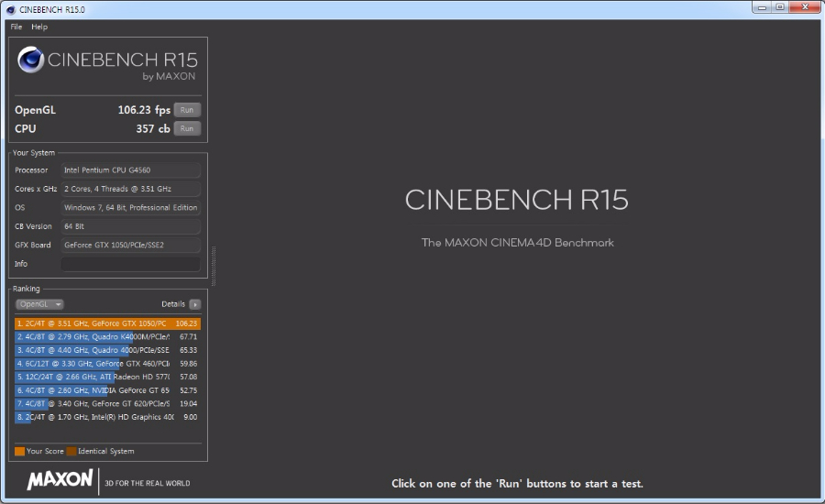The height and width of the screenshot is (504, 825).
Task: Minimize the Cinebench window
Action: click(762, 7)
